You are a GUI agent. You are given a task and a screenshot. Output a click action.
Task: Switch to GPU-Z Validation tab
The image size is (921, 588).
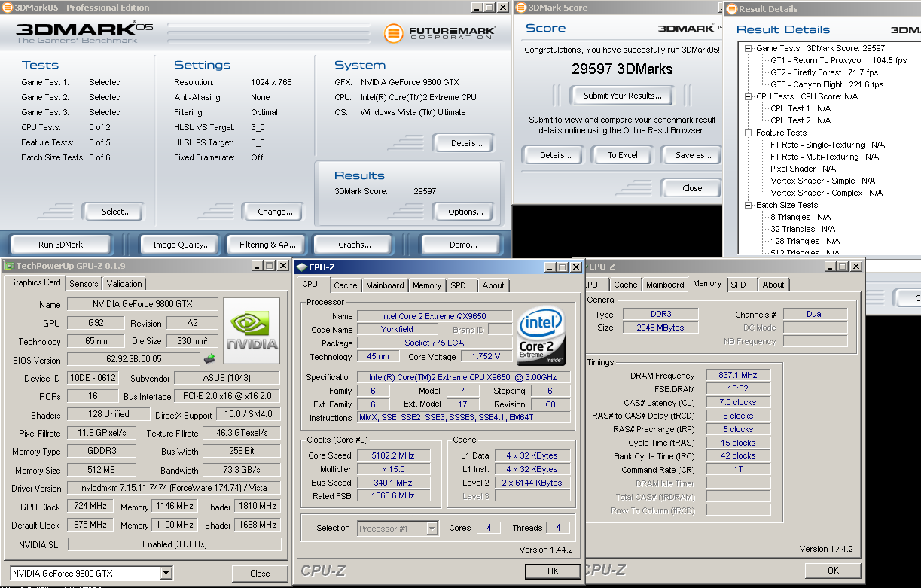pos(124,284)
